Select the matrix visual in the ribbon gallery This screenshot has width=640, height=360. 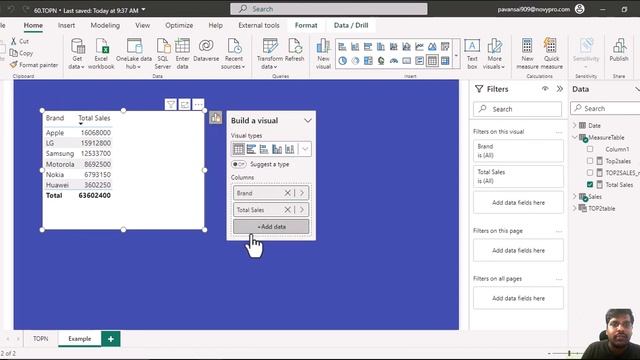pyautogui.click(x=445, y=61)
